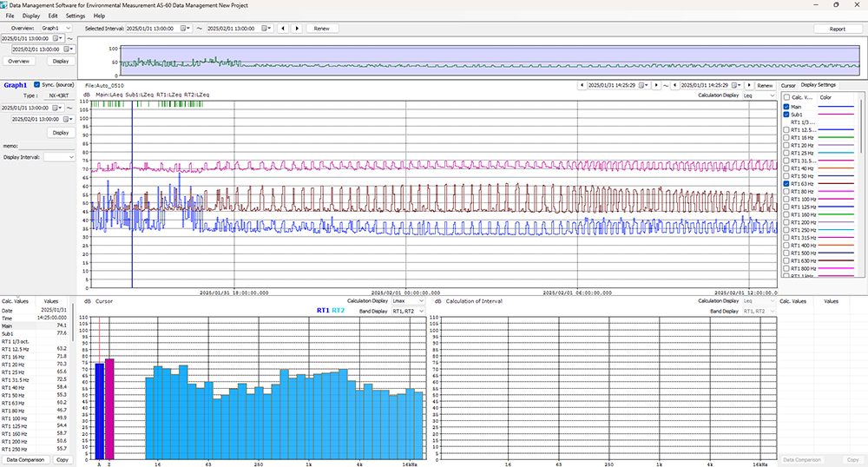The height and width of the screenshot is (467, 868).
Task: Switch to the Cursor tab
Action: point(788,85)
